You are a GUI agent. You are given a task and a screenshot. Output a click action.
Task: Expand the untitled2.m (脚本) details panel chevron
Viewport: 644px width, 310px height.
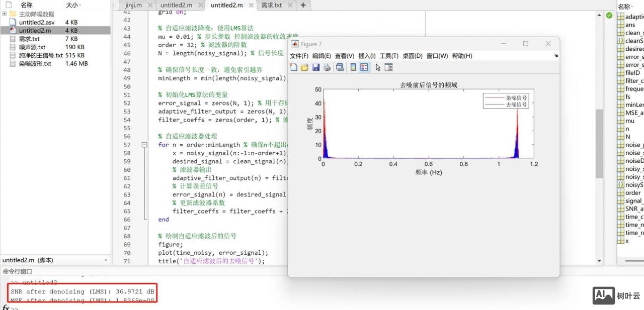coord(106,260)
